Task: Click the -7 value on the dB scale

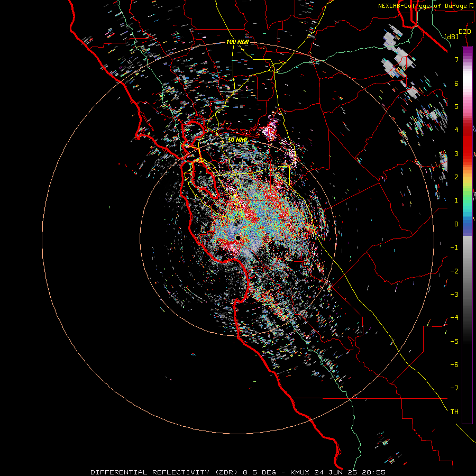Action: pos(454,388)
